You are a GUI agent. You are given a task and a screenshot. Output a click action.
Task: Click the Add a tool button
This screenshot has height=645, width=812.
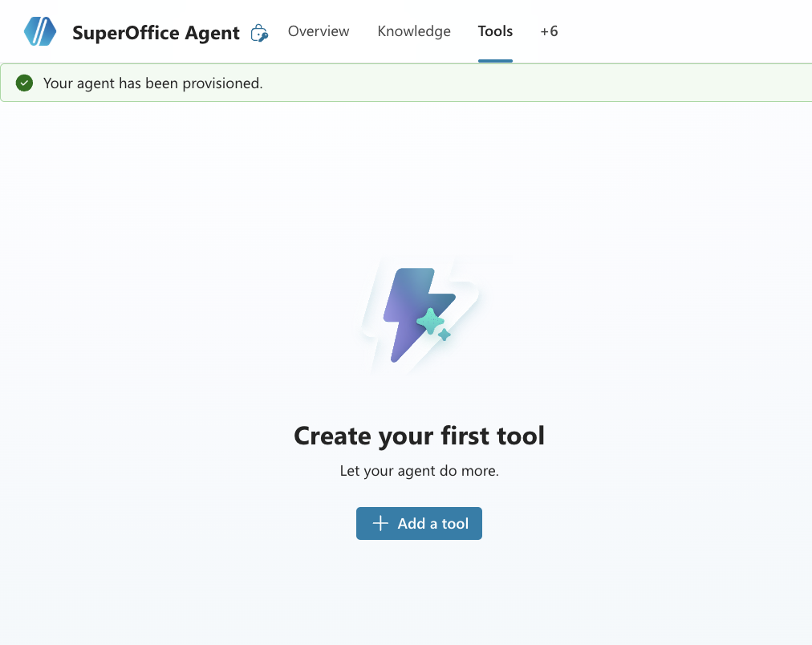pos(419,523)
